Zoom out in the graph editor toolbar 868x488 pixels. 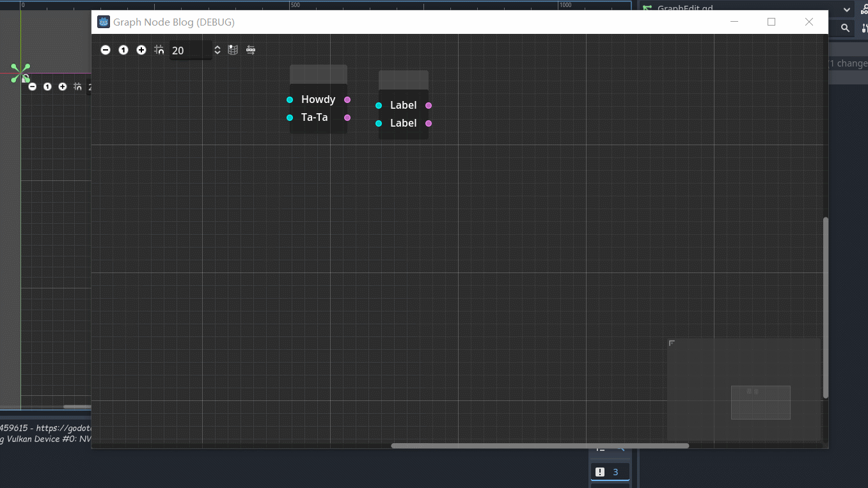(x=105, y=50)
